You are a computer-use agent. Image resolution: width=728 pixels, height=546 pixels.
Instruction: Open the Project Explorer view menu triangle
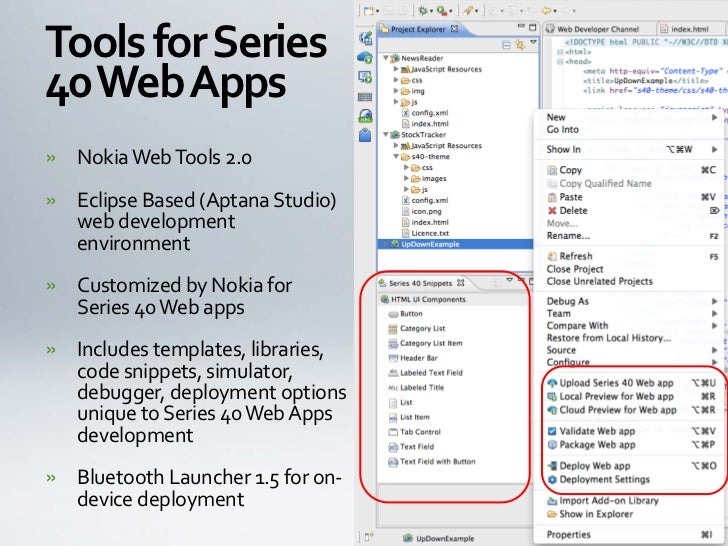533,42
